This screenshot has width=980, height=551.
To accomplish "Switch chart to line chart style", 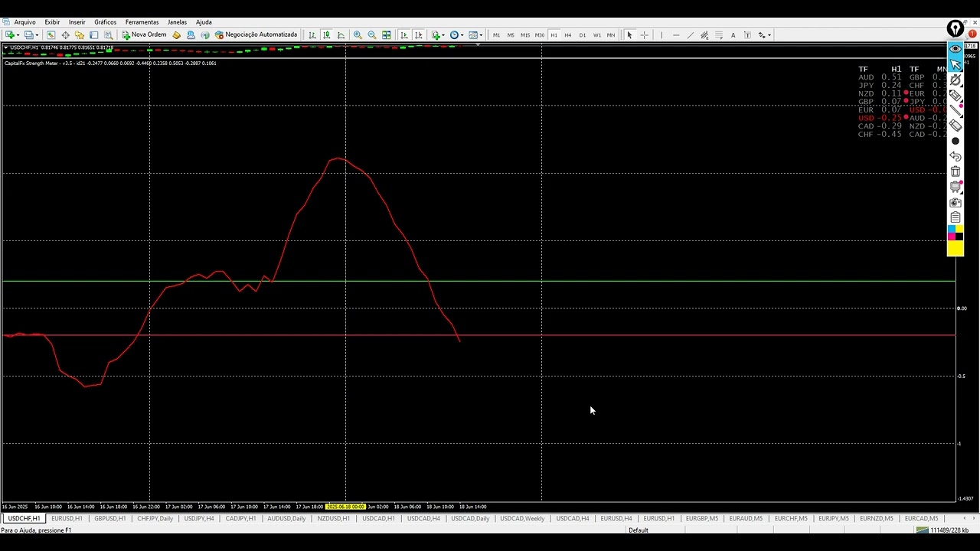I will pos(341,34).
